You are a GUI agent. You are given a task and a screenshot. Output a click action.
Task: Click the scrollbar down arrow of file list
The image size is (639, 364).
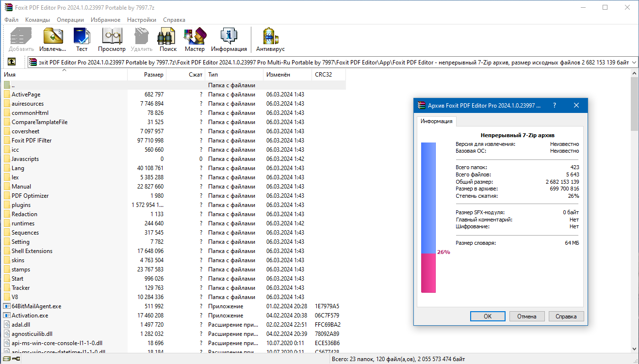pyautogui.click(x=635, y=349)
